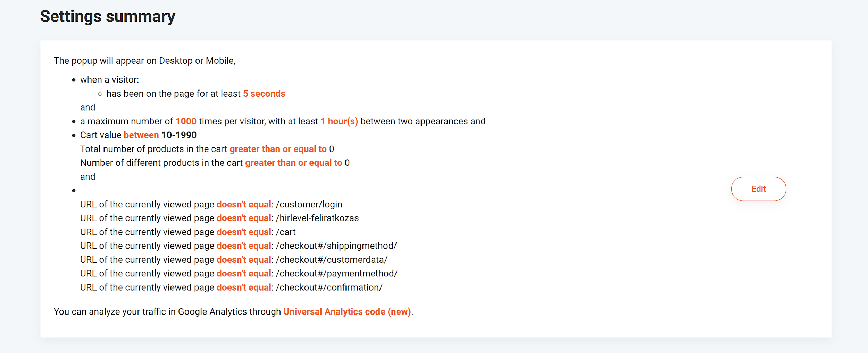Click 'doesn't equal' on the confirmation row
868x353 pixels.
click(244, 287)
